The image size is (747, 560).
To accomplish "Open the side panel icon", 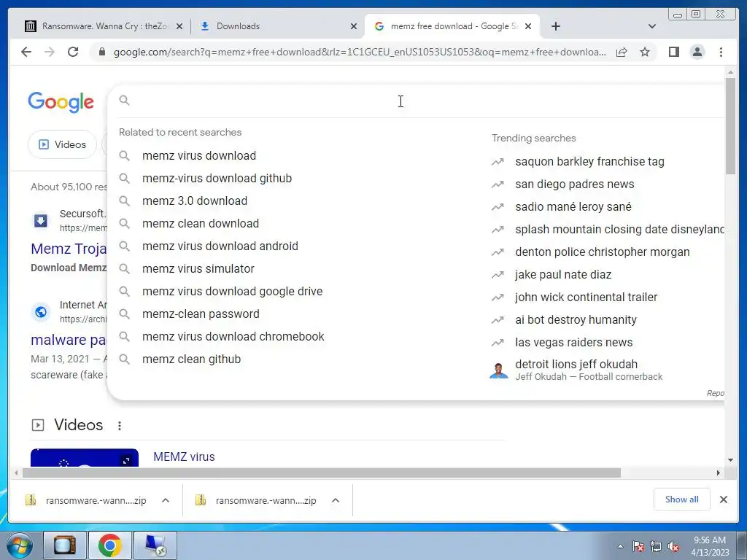I will 673,52.
